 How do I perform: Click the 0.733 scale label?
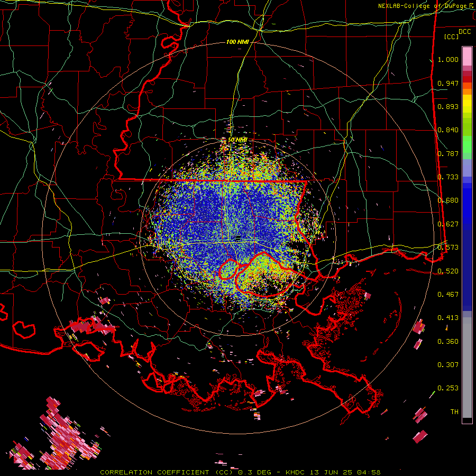pyautogui.click(x=448, y=177)
